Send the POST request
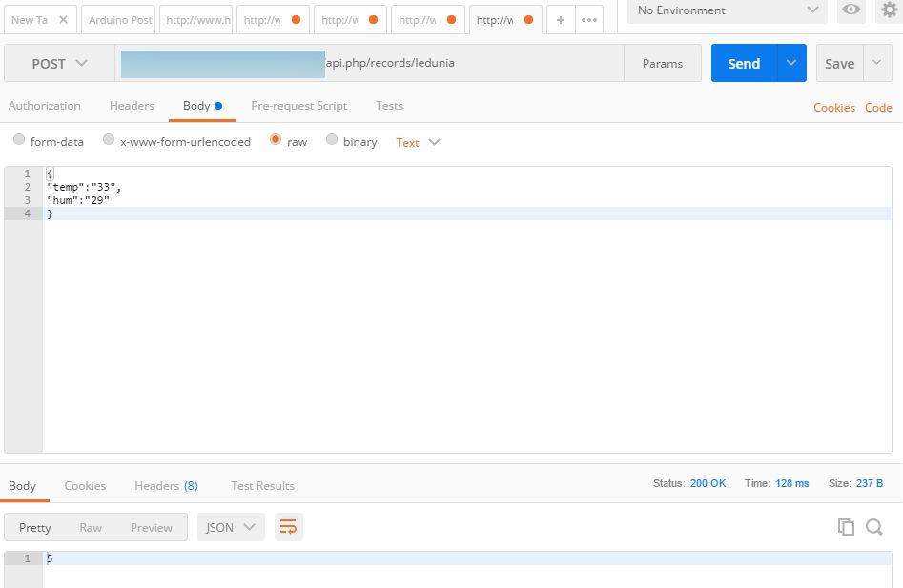This screenshot has height=588, width=903. (744, 63)
